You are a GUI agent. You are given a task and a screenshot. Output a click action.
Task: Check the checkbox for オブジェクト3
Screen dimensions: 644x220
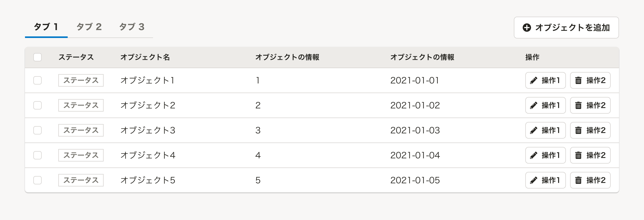pyautogui.click(x=37, y=131)
